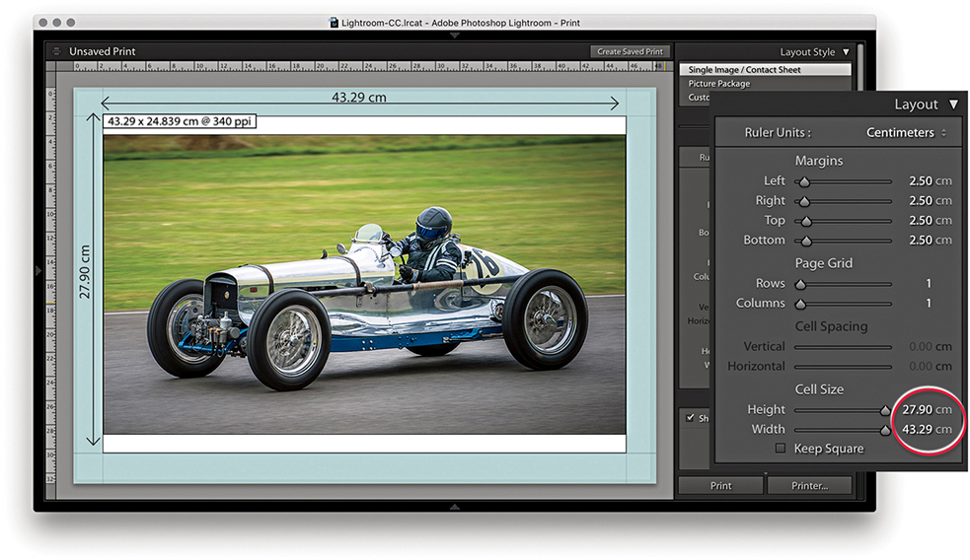Click the Lightroom catalog file icon in title bar

335,22
